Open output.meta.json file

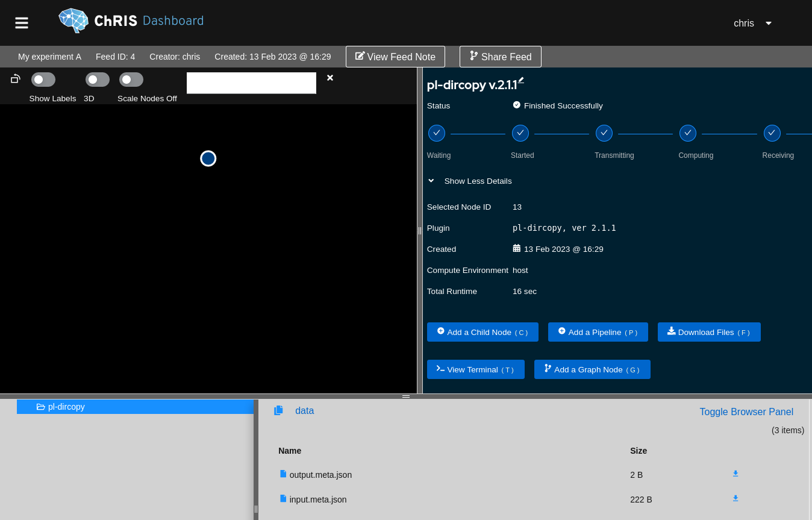pyautogui.click(x=320, y=475)
